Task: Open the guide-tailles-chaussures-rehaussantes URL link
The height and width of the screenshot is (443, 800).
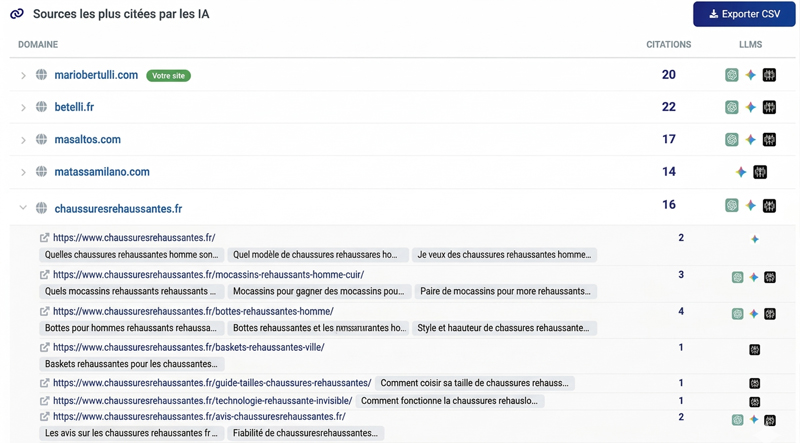Action: point(212,383)
